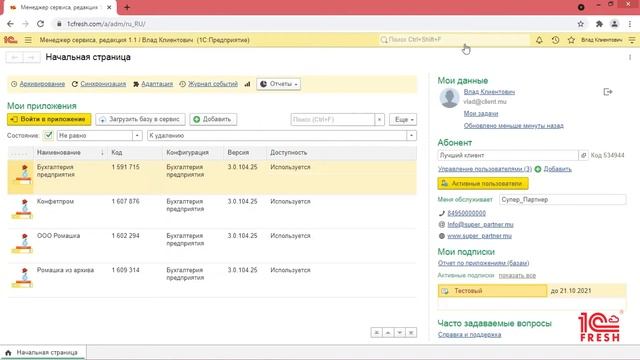Click the three-dot more icon on page
This screenshot has width=640, height=360.
pos(630,58)
